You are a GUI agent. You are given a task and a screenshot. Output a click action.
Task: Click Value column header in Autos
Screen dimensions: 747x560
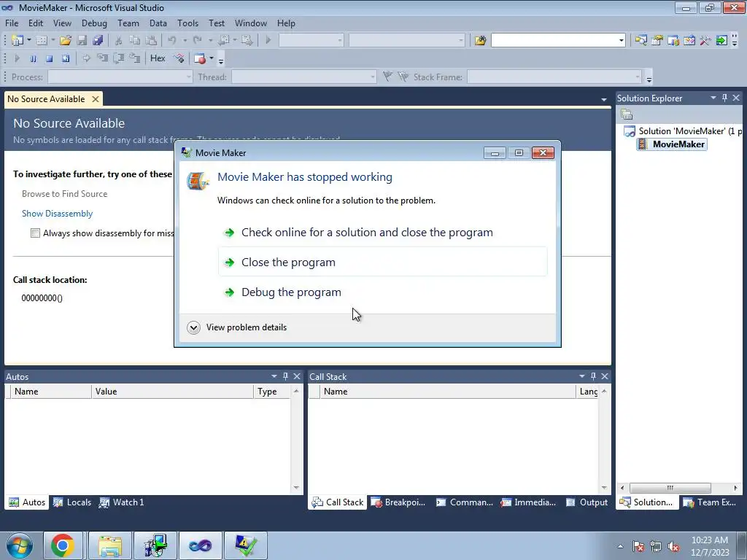click(x=172, y=392)
